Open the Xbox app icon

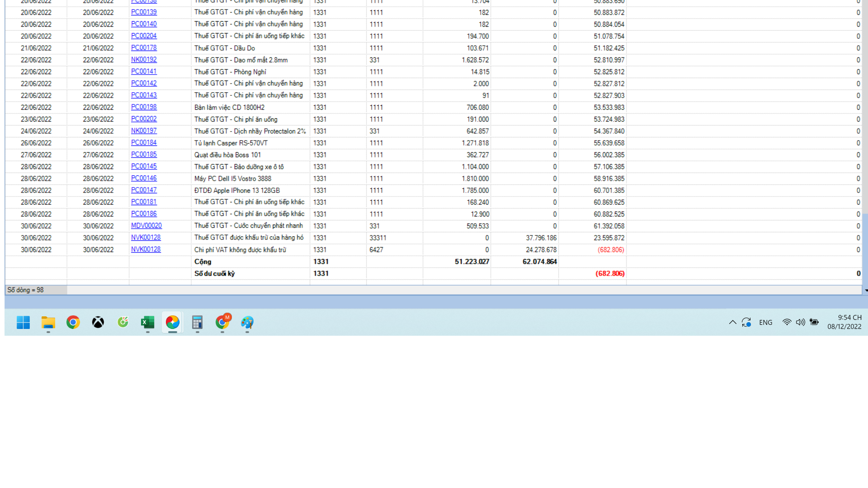98,322
